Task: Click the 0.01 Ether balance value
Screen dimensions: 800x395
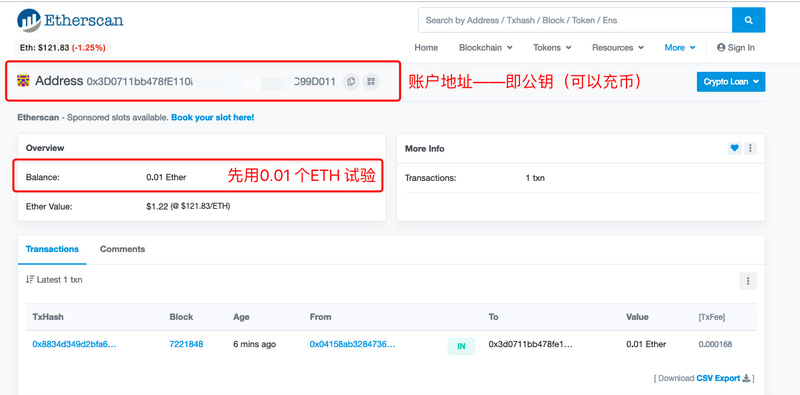Action: click(x=166, y=178)
